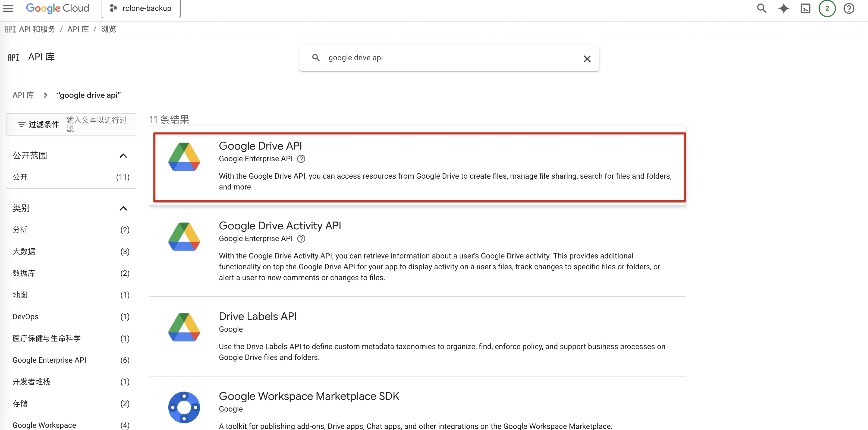This screenshot has height=430, width=868.
Task: Filter by DevOps category
Action: click(71, 317)
